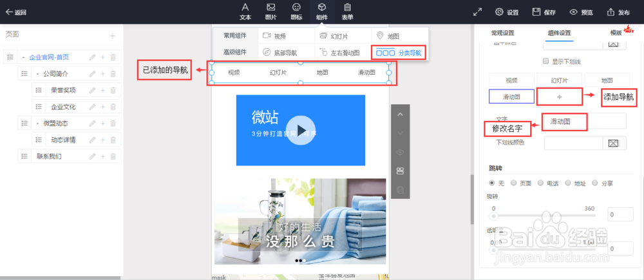This screenshot has width=644, height=280.
Task: Move component up with arrow
Action: coord(400,115)
